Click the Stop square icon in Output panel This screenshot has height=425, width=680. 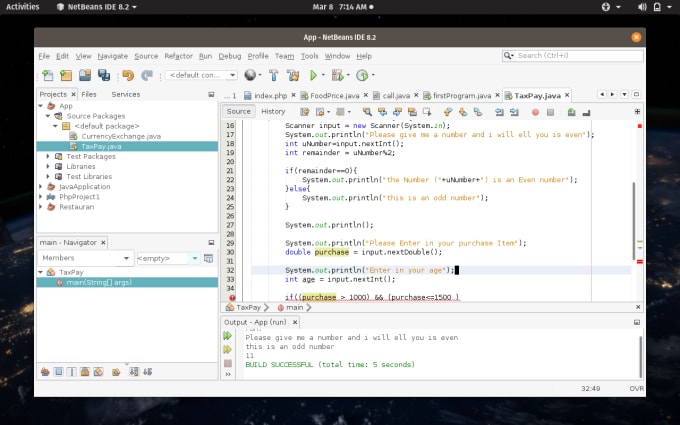(x=228, y=363)
